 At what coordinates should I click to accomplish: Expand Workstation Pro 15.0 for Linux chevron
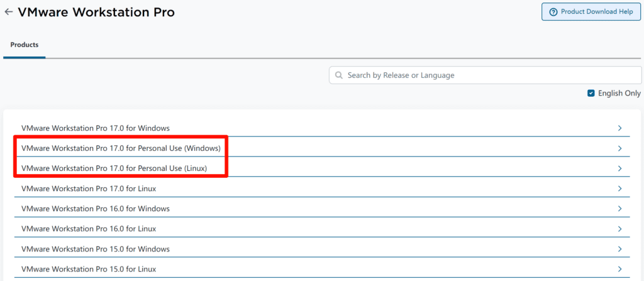(619, 269)
